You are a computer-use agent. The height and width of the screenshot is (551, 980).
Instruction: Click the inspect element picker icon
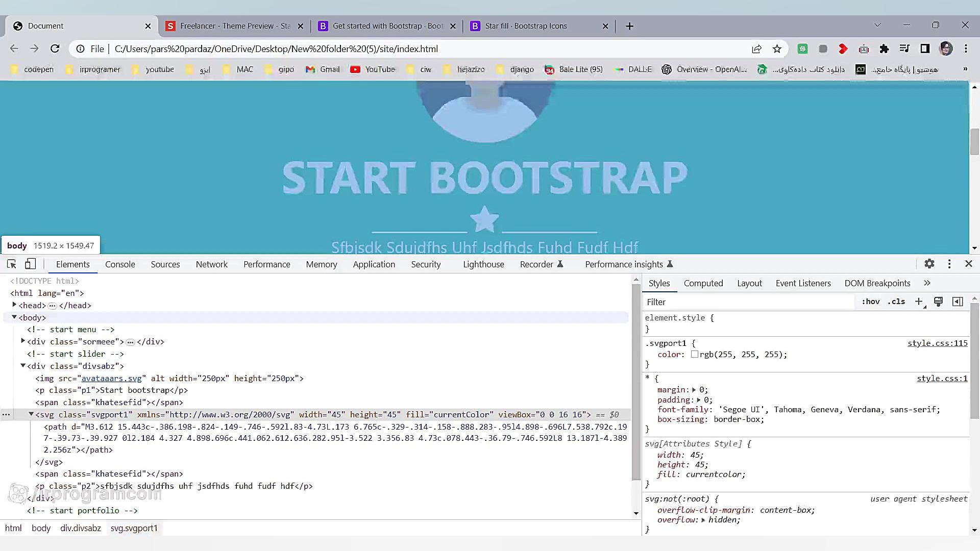click(x=11, y=264)
